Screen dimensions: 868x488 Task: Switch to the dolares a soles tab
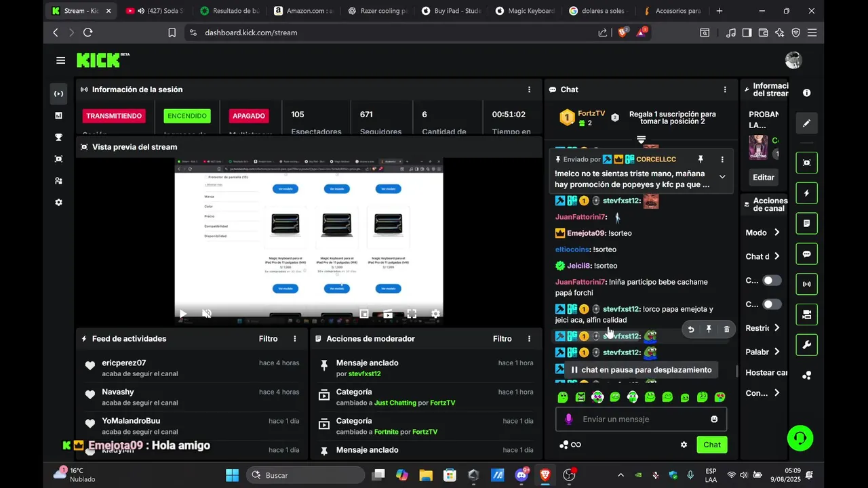(599, 11)
